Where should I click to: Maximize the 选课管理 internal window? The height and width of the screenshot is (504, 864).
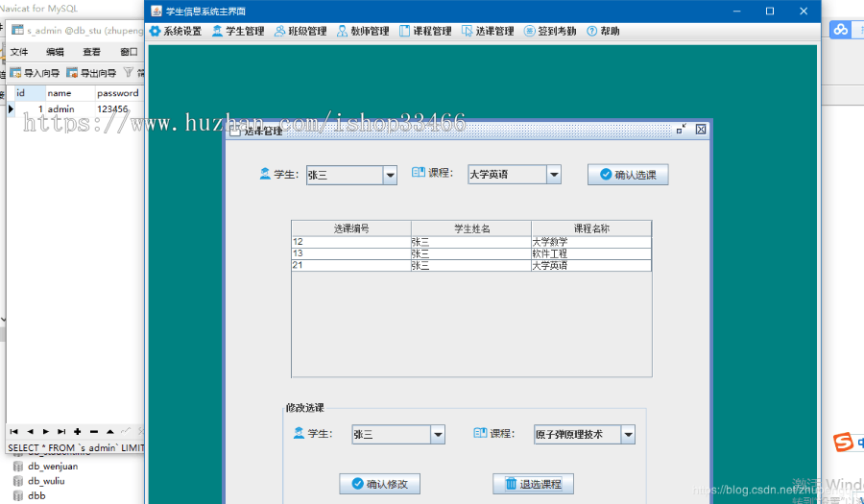[681, 129]
